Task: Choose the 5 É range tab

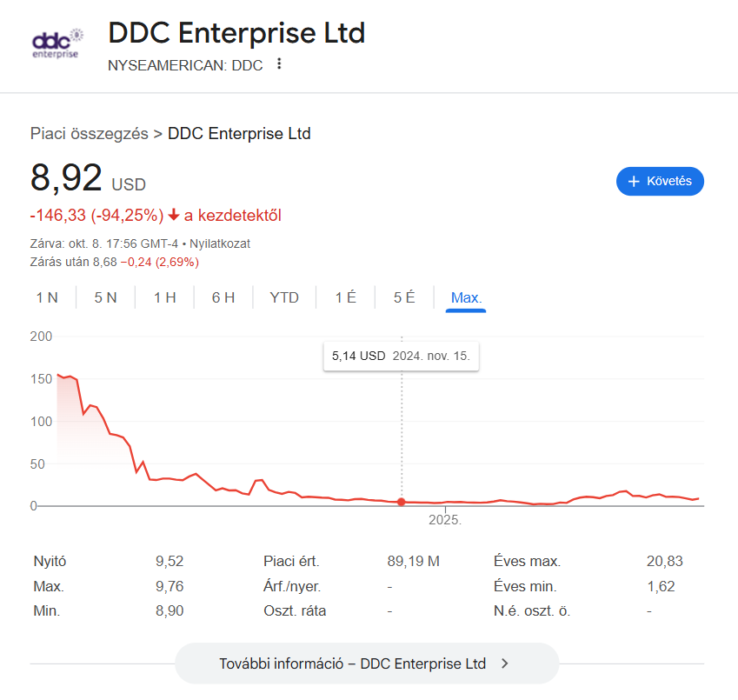Action: pos(403,297)
